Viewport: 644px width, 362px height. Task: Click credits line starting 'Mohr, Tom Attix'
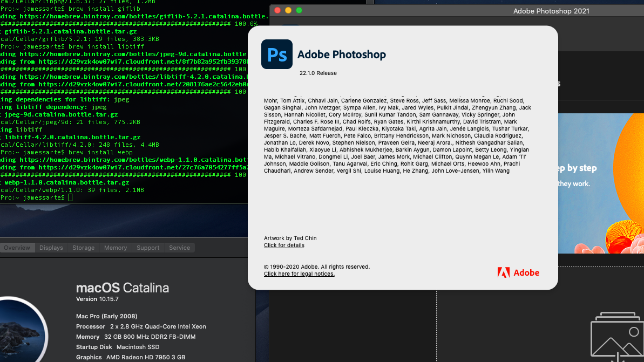(394, 100)
